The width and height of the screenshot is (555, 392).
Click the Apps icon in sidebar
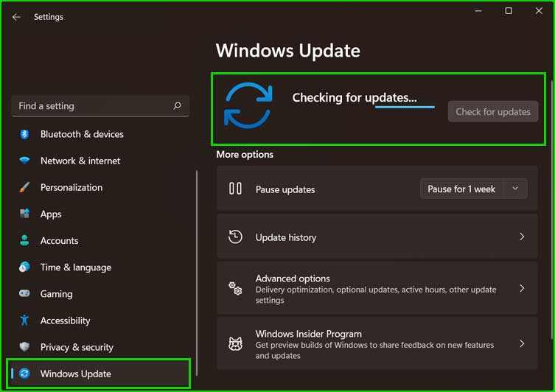click(x=24, y=214)
